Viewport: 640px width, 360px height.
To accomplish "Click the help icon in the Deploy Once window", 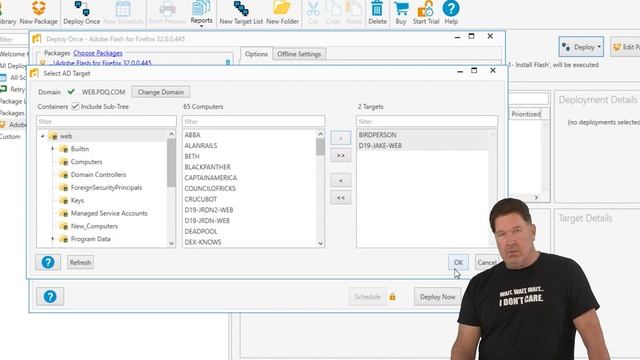I will click(50, 296).
